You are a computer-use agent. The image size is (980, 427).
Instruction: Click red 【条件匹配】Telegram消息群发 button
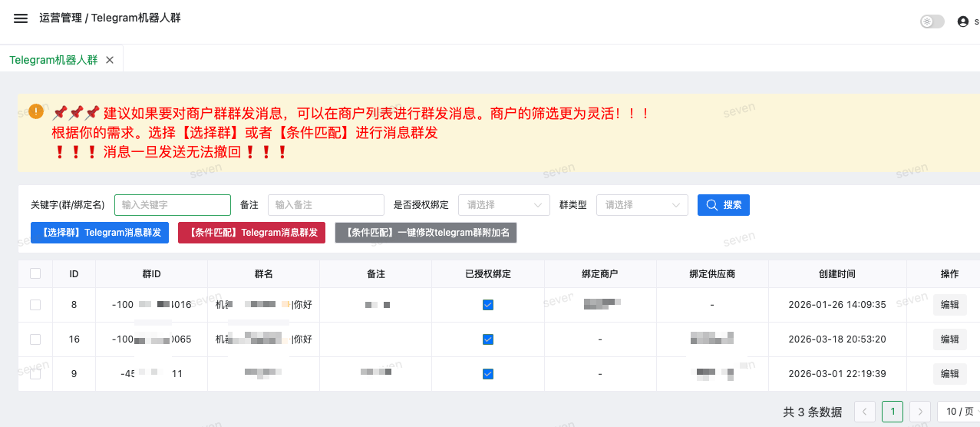click(x=252, y=233)
